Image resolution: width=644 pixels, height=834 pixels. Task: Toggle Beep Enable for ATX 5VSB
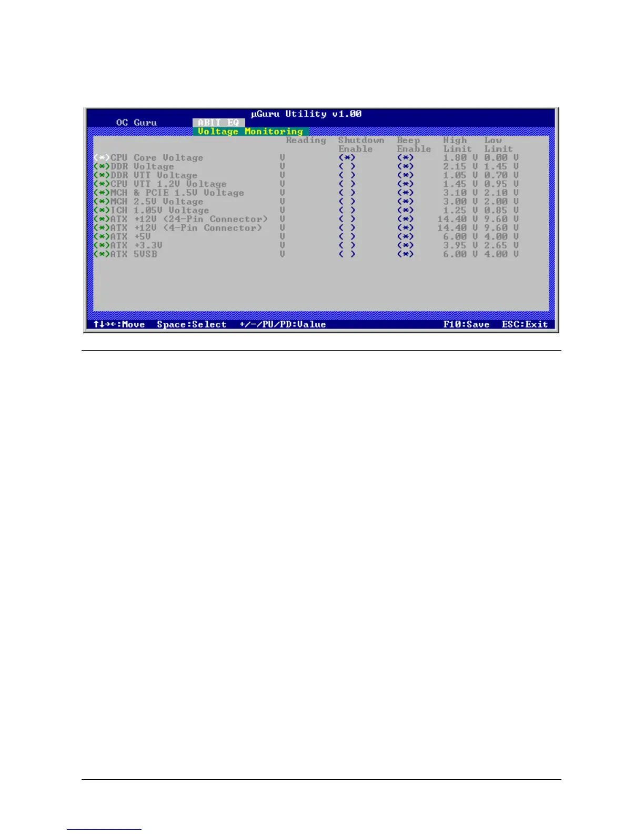[x=405, y=254]
